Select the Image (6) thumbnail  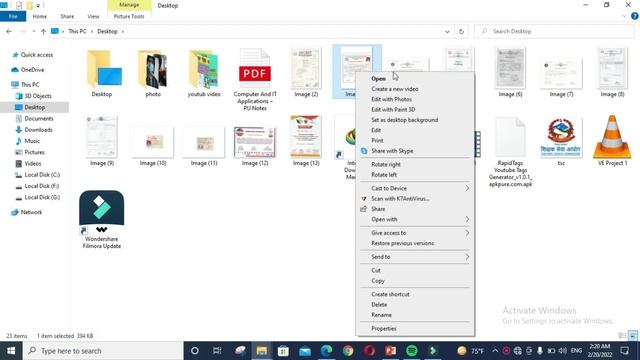510,69
